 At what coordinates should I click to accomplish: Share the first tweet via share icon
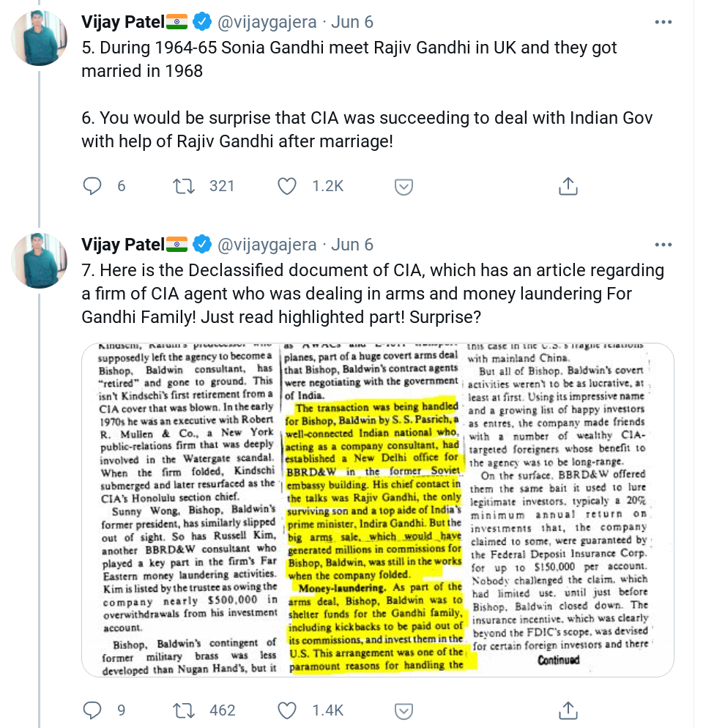[568, 186]
